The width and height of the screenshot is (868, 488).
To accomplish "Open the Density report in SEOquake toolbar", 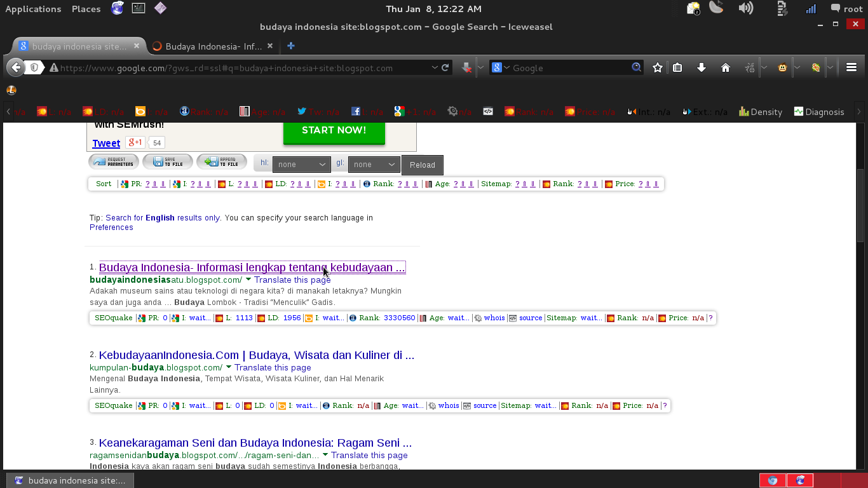I will click(761, 112).
